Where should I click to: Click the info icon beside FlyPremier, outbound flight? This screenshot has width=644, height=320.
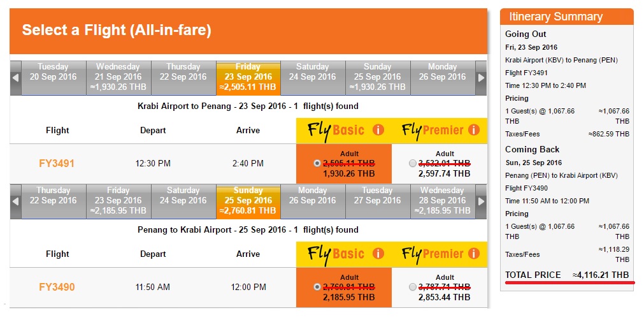[473, 130]
